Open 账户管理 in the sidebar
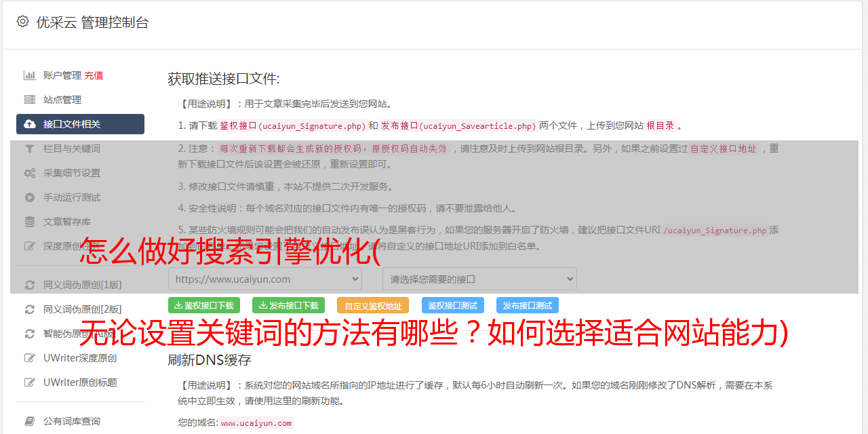This screenshot has width=868, height=434. 62,75
